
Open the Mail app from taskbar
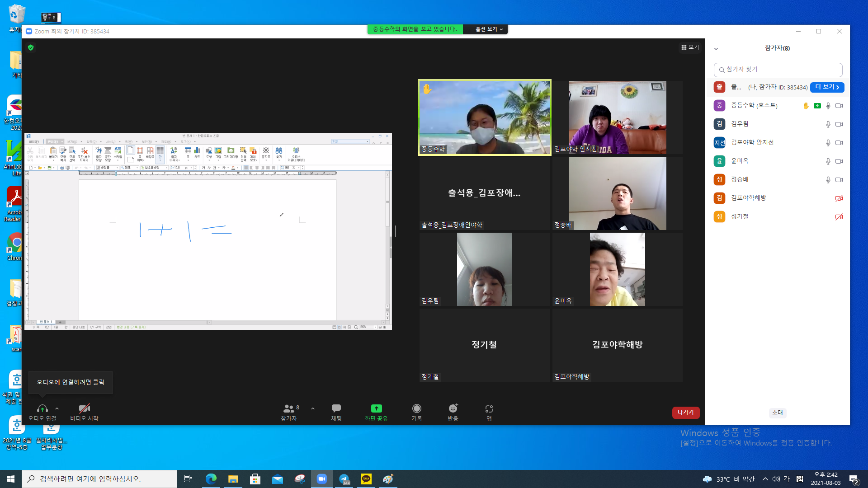[x=277, y=479]
